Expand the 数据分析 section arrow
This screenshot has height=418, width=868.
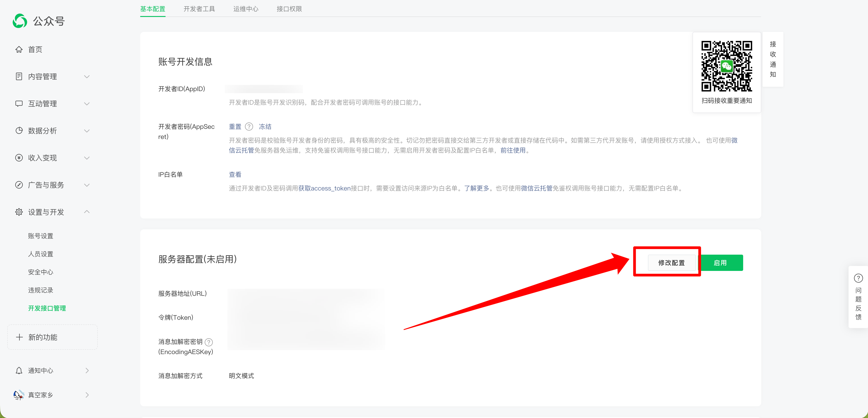pyautogui.click(x=87, y=131)
